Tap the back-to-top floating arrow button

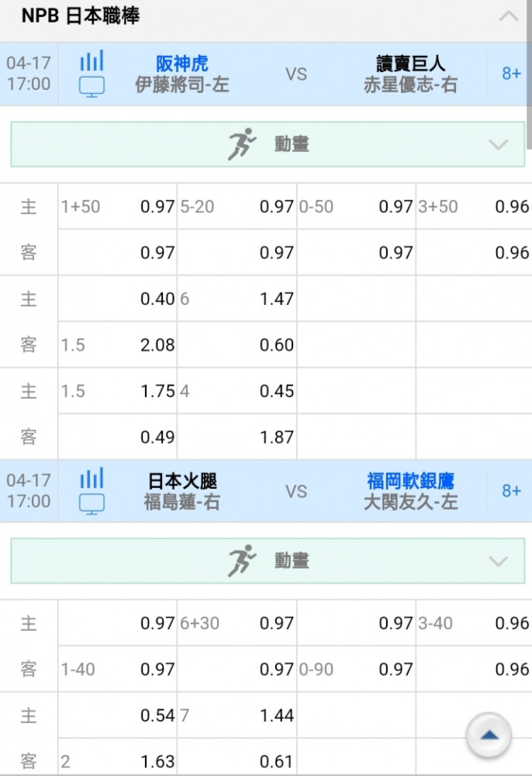coord(489,735)
